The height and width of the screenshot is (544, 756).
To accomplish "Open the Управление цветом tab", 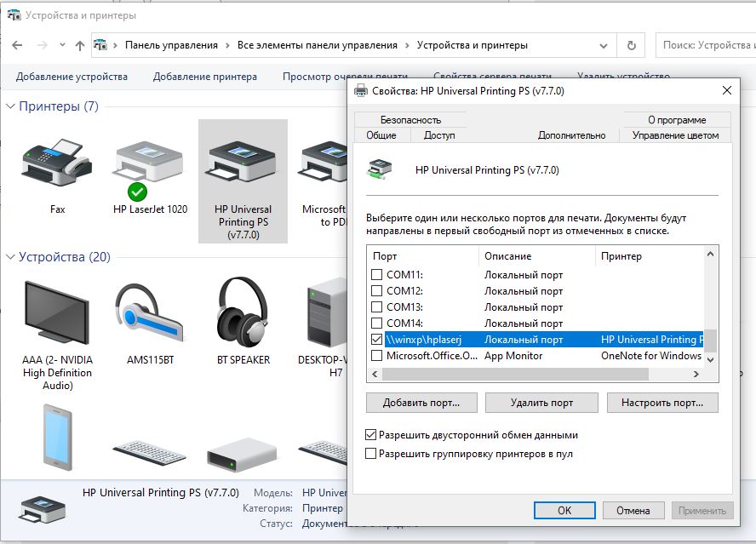I will (x=675, y=135).
